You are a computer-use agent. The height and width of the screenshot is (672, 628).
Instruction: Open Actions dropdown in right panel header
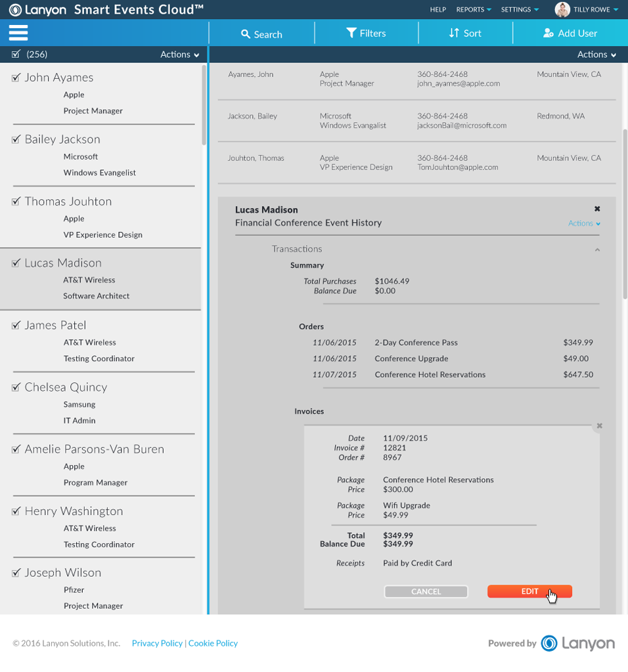[596, 55]
